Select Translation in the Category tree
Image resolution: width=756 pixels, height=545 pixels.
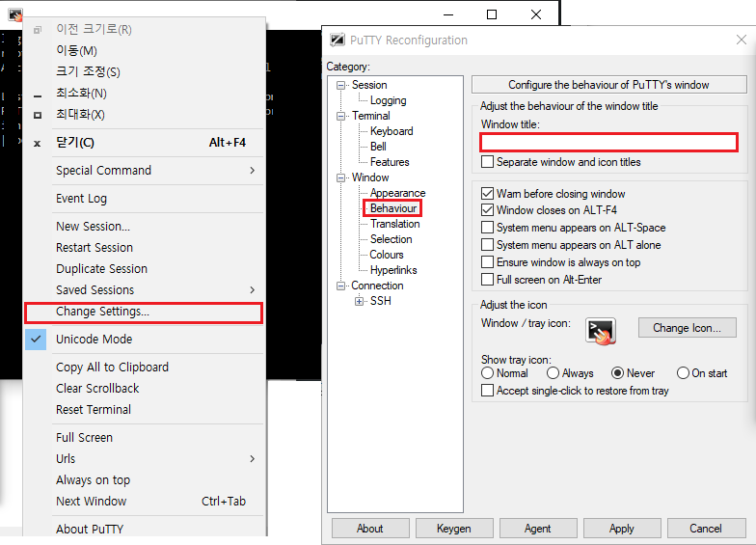395,224
